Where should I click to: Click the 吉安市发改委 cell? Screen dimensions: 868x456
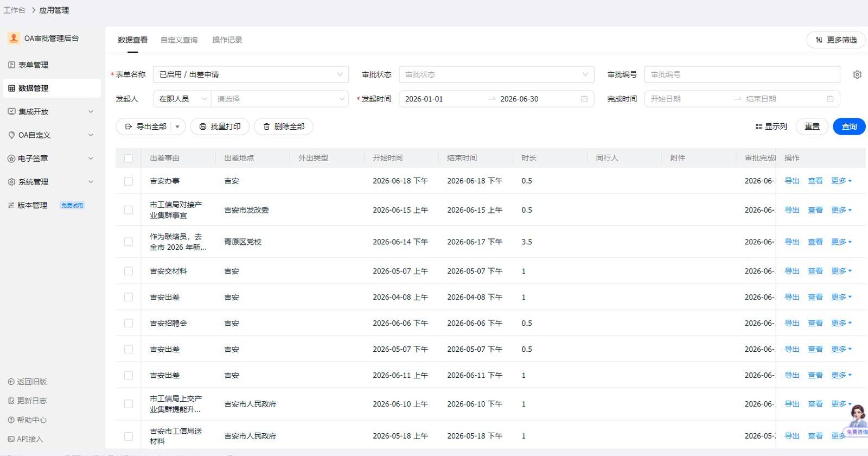[x=247, y=210]
